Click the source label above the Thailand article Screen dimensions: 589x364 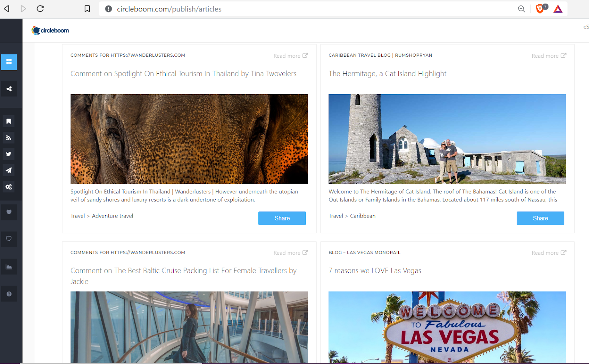(x=128, y=55)
